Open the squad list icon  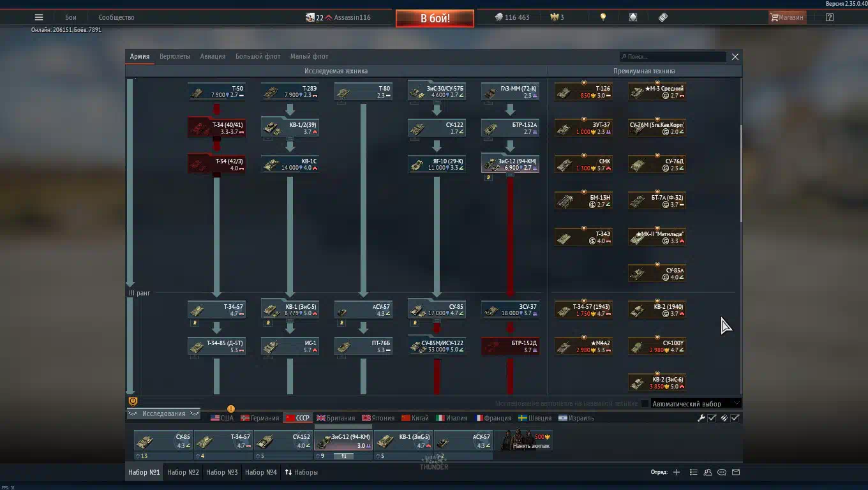[693, 472]
